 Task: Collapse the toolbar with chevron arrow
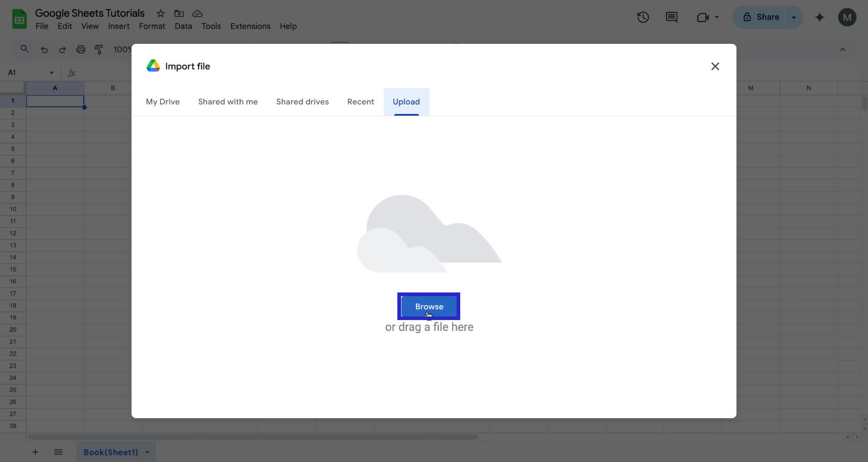pos(843,49)
